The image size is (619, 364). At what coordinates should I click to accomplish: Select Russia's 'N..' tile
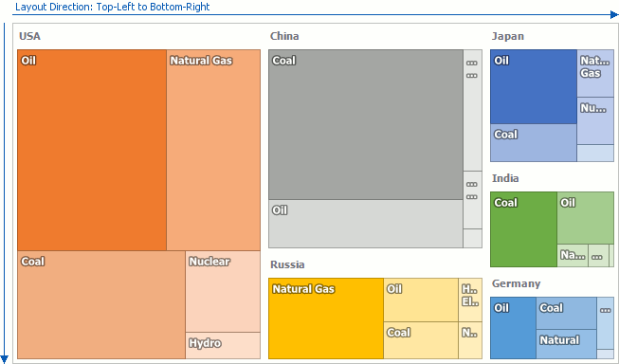pos(470,340)
